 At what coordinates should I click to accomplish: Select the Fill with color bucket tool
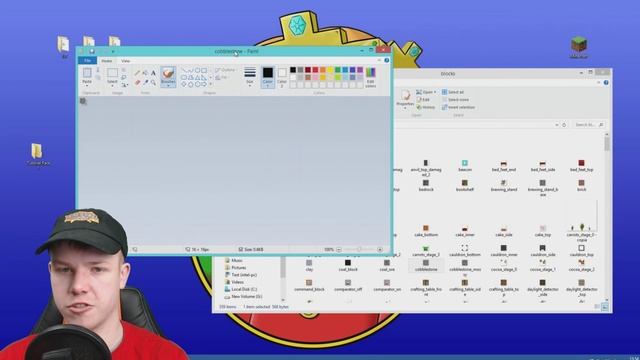click(145, 73)
